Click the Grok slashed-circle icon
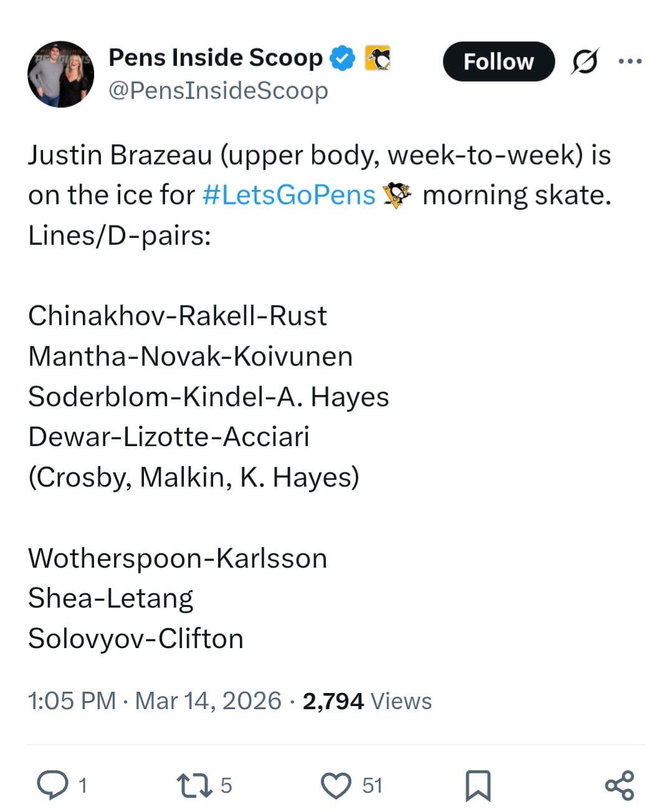Image resolution: width=664 pixels, height=812 pixels. [585, 62]
